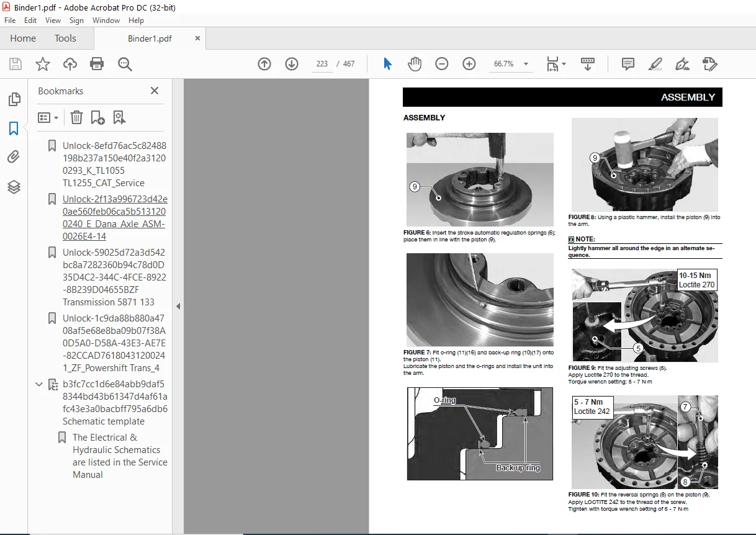Find the current bookmark
756x535 pixels.
pyautogui.click(x=119, y=117)
